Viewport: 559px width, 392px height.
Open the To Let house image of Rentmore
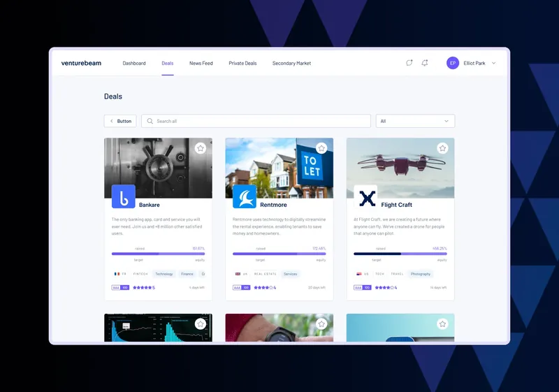[x=279, y=168]
